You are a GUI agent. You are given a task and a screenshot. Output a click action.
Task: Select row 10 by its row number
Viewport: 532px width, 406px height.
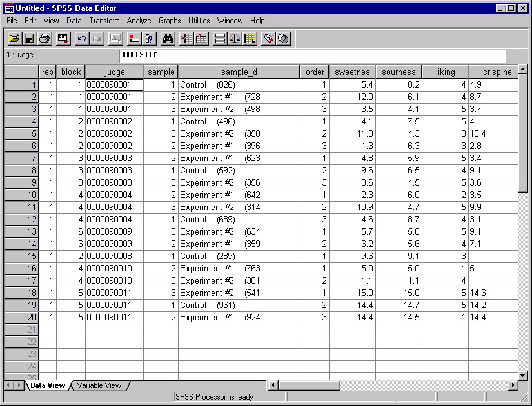pos(21,195)
